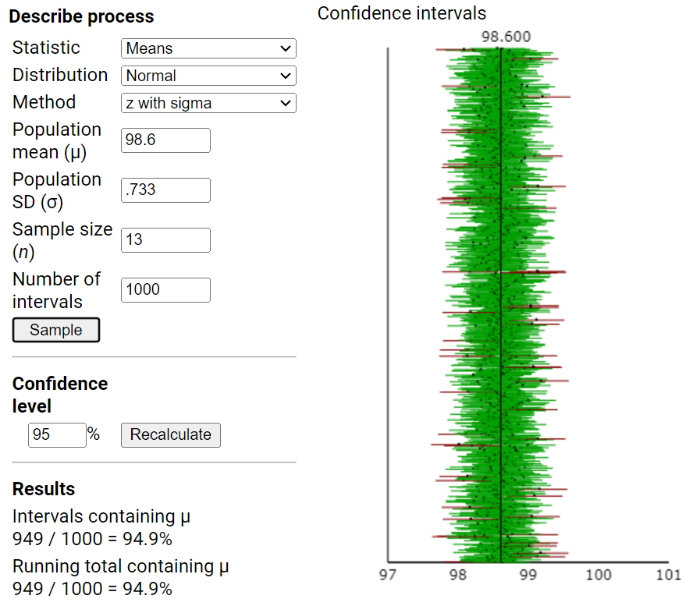Click the Confidence level field showing 95
The width and height of the screenshot is (700, 606).
(57, 435)
